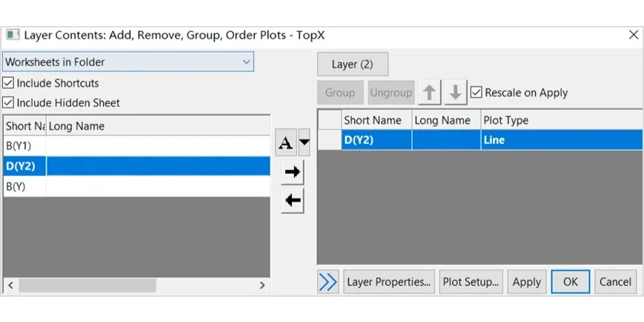
Task: Click horizontal scrollbar right arrow in left list
Action: [x=262, y=286]
